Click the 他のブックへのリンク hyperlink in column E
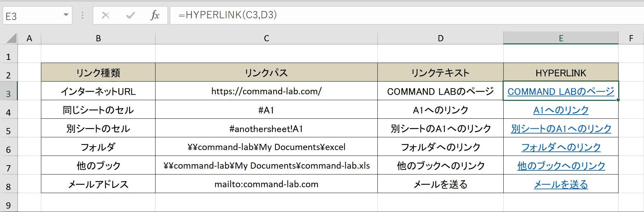Screen dimensions: 644x212 [561, 166]
